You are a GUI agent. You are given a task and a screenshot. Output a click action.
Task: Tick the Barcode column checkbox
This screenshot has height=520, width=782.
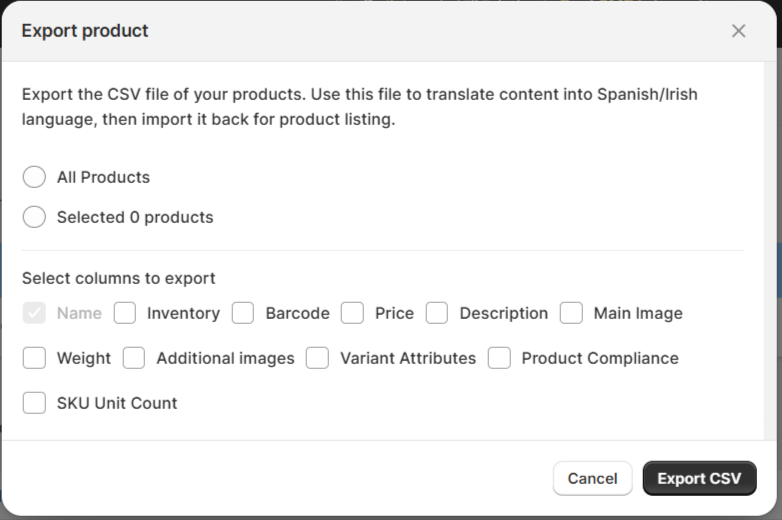tap(243, 313)
